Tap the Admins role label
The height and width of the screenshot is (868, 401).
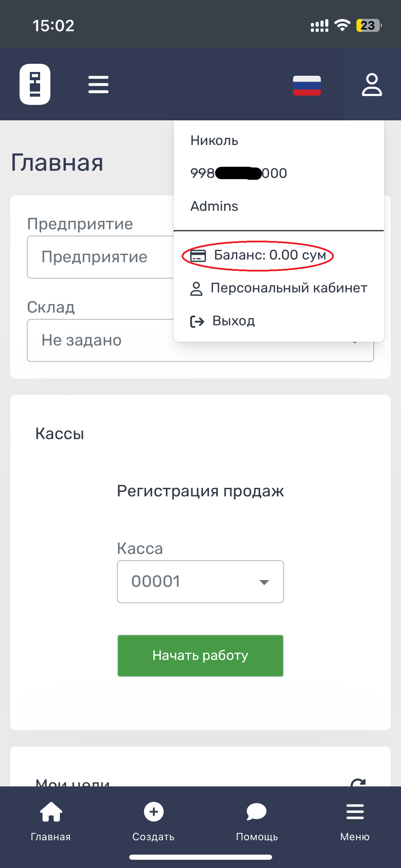tap(214, 206)
